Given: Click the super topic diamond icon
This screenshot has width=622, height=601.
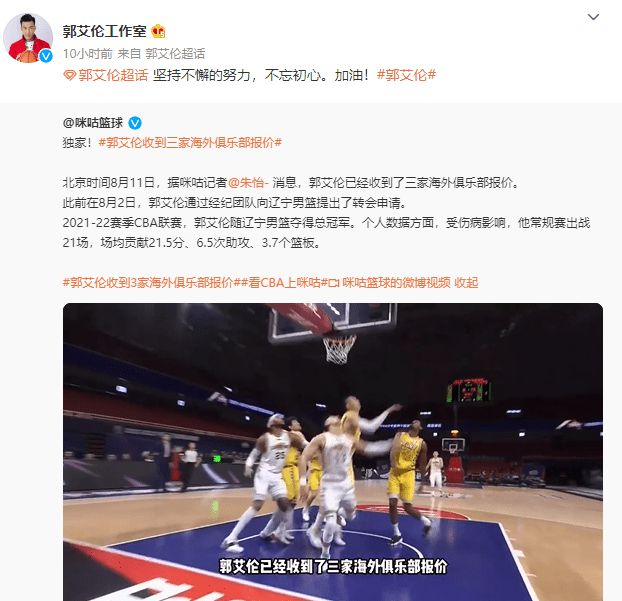Looking at the screenshot, I should pyautogui.click(x=69, y=75).
